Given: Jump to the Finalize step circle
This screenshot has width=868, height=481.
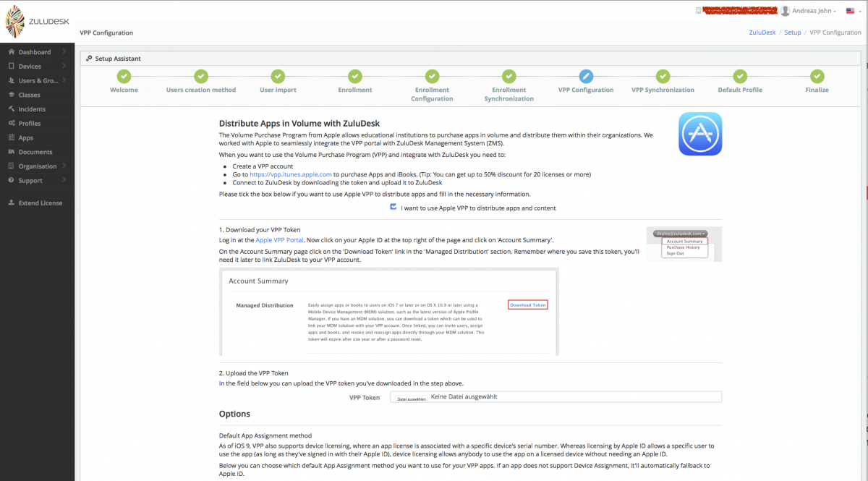Looking at the screenshot, I should tap(817, 77).
